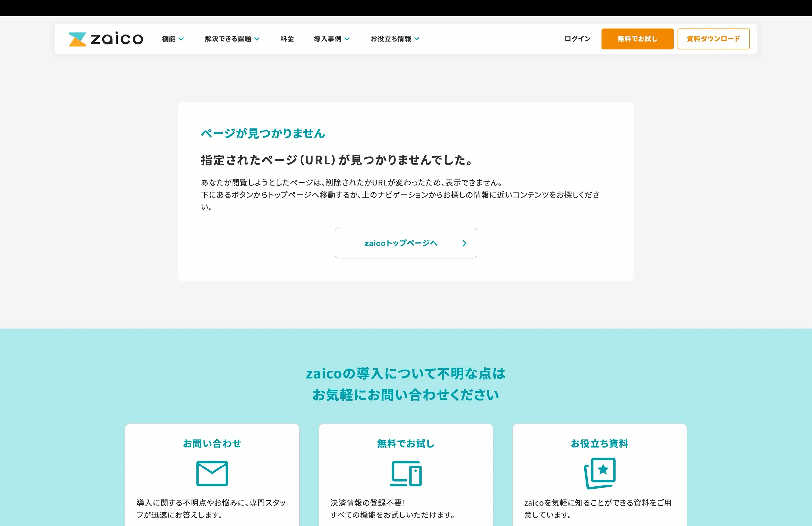812x526 pixels.
Task: Click the star document icon under お役立ち資料
Action: click(x=599, y=473)
